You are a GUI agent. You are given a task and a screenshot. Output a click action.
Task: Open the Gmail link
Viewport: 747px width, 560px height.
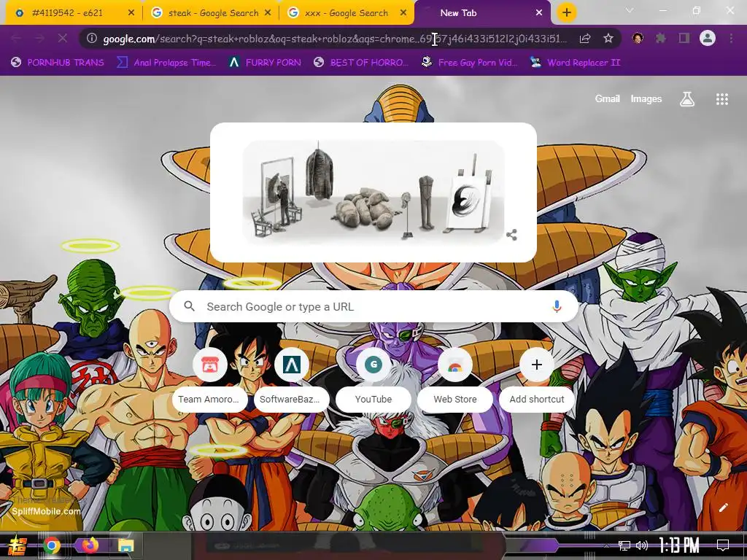pyautogui.click(x=608, y=98)
